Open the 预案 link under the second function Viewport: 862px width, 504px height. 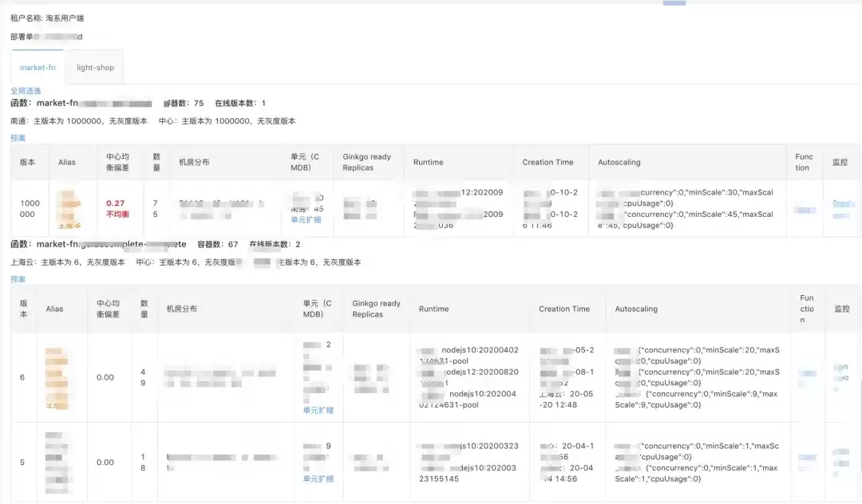pyautogui.click(x=18, y=279)
